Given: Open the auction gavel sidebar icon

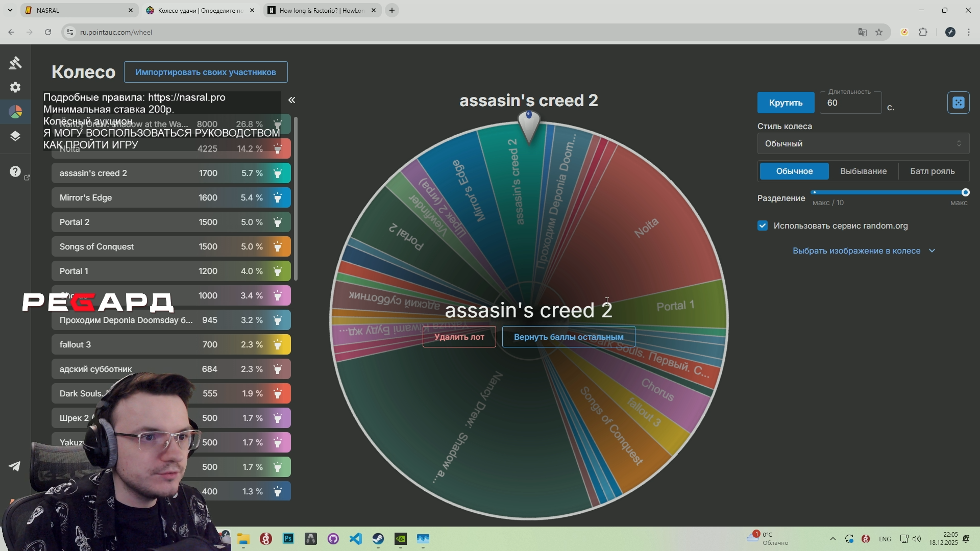Looking at the screenshot, I should pos(15,63).
